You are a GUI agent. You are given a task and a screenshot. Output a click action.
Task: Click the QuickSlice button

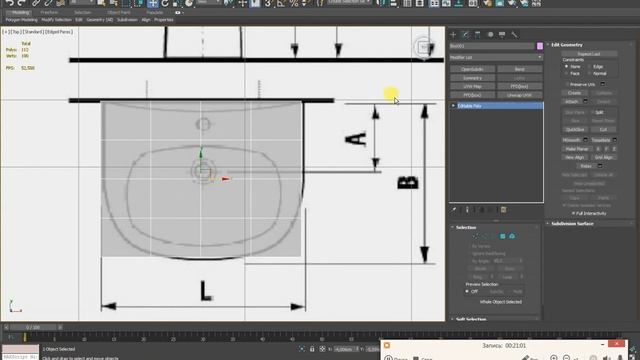pos(575,129)
